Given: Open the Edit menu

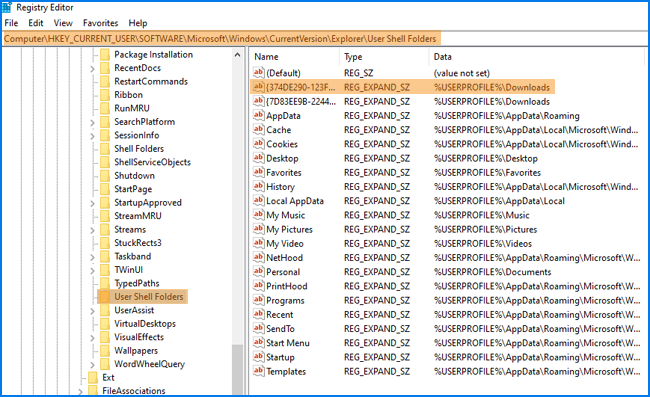Looking at the screenshot, I should [36, 23].
